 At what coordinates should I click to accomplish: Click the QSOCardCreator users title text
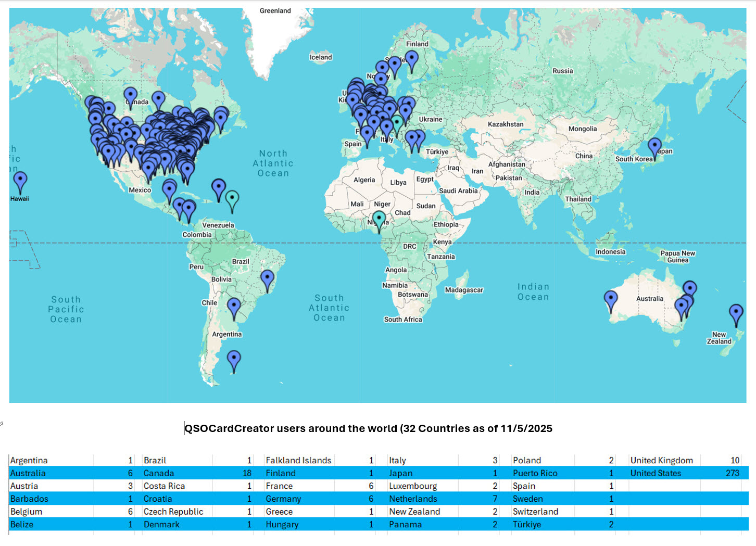coord(368,428)
